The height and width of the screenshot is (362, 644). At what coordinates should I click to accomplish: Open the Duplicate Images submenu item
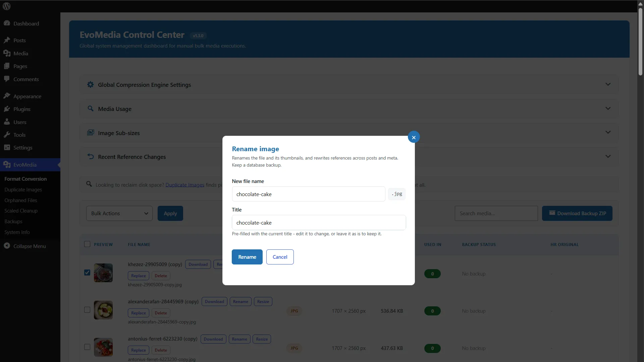click(23, 190)
